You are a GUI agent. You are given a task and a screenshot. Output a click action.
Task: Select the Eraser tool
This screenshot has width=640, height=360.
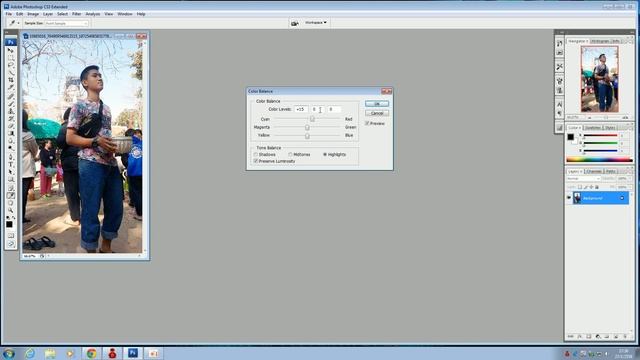(11, 126)
